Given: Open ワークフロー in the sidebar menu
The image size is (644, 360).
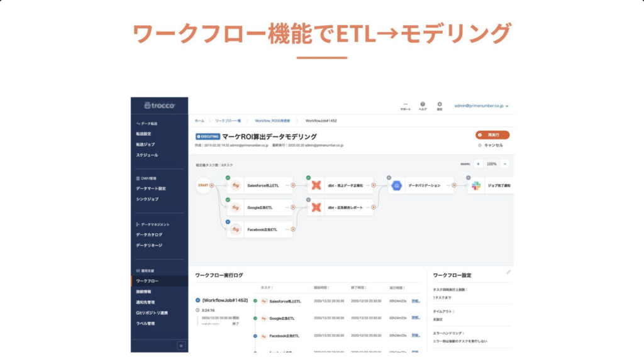Looking at the screenshot, I should click(x=148, y=281).
